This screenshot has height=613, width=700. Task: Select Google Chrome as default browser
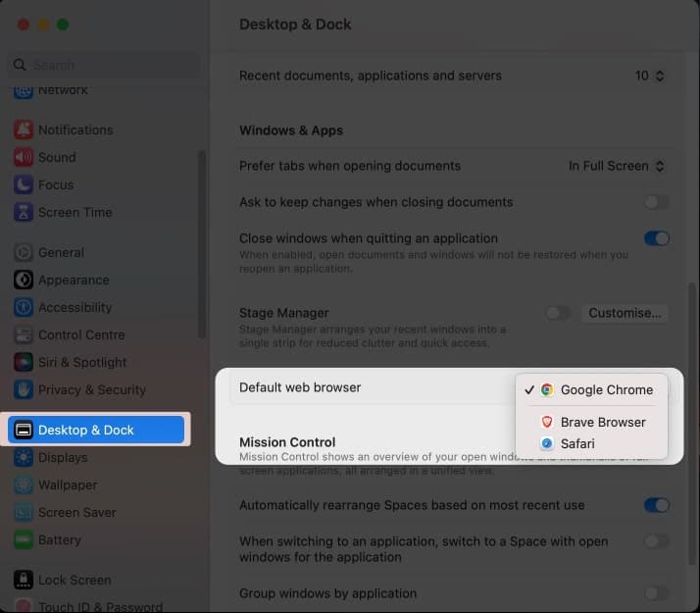point(591,389)
